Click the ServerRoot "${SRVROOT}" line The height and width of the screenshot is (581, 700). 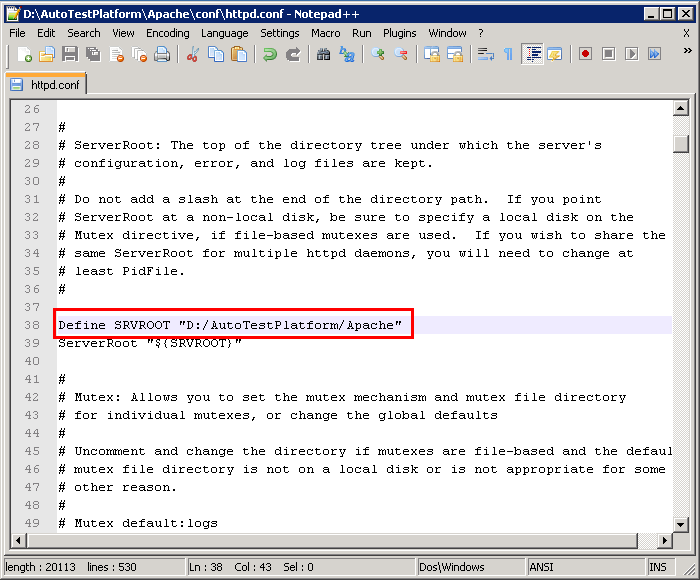[x=150, y=343]
